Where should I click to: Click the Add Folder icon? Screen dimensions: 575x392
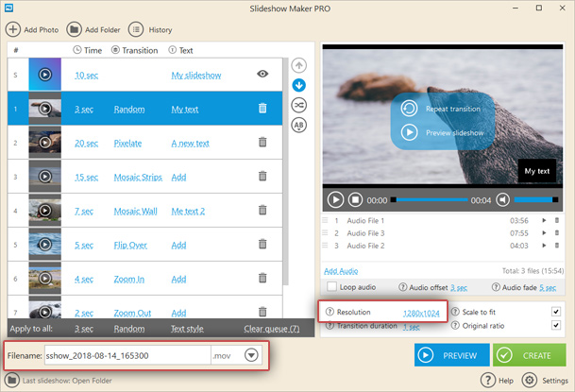[74, 29]
